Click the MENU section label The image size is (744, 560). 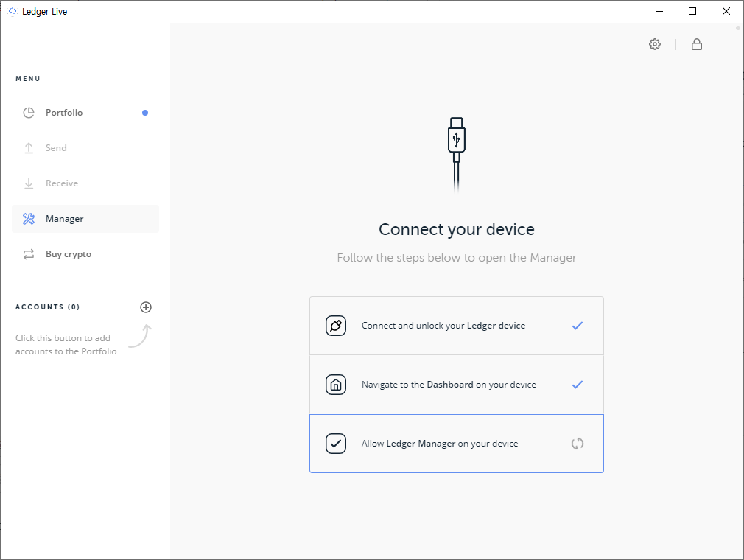coord(28,79)
